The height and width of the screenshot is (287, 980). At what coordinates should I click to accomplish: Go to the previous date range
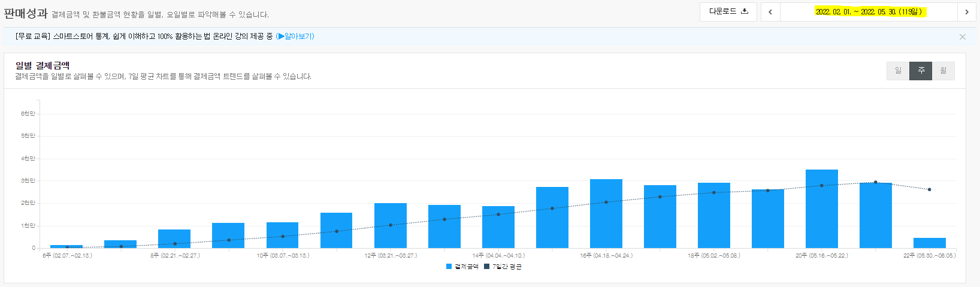pyautogui.click(x=770, y=12)
